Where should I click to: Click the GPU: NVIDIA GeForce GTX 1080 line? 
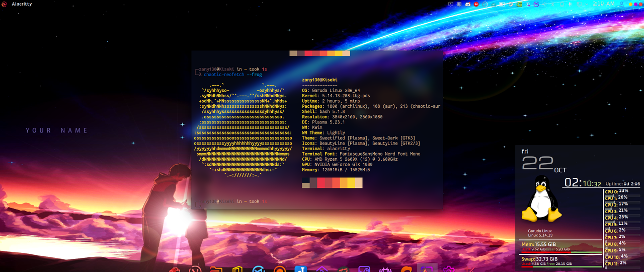[x=337, y=165]
